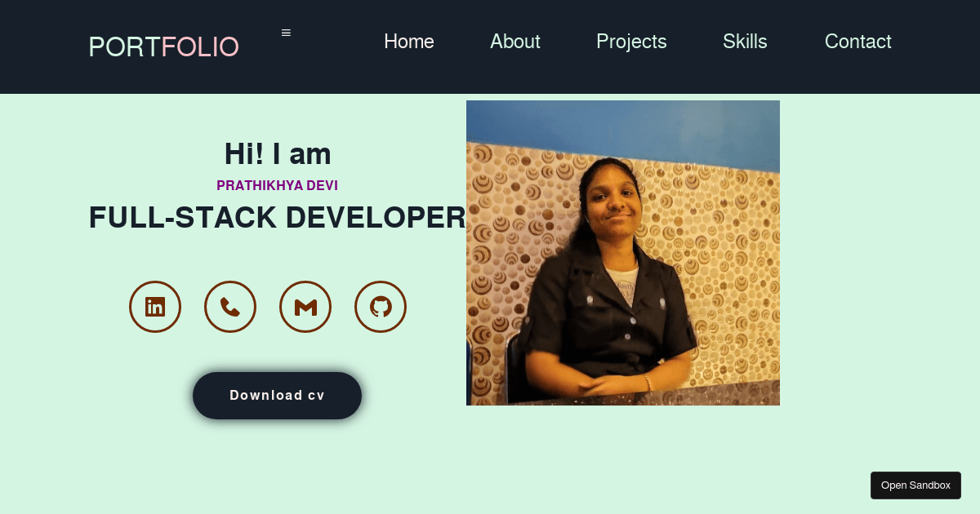Open the Contact page
This screenshot has height=514, width=980.
click(x=858, y=42)
